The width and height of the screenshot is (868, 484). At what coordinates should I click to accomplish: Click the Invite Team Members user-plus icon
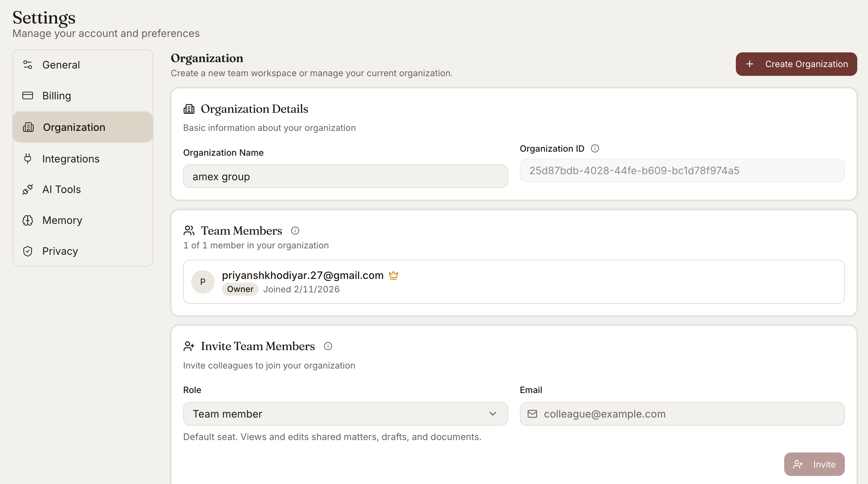click(x=189, y=346)
